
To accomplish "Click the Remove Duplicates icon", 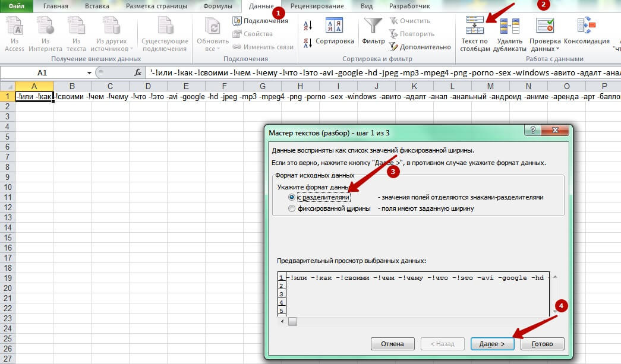I will click(x=509, y=28).
